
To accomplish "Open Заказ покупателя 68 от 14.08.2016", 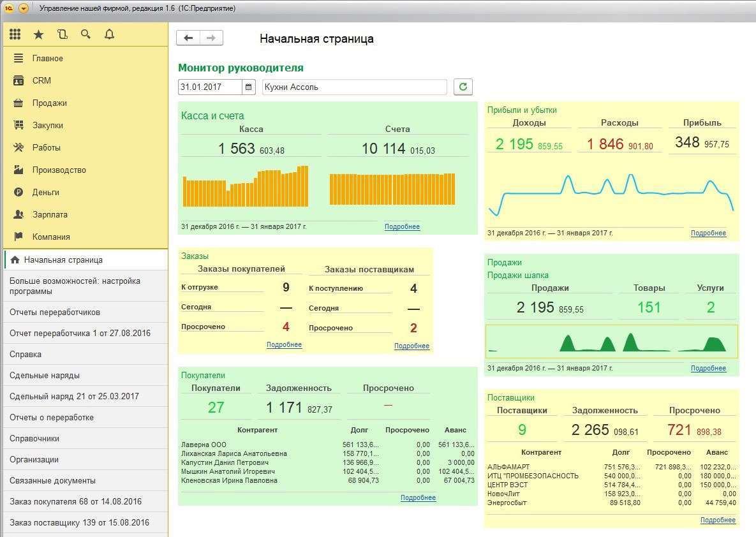I will (75, 501).
